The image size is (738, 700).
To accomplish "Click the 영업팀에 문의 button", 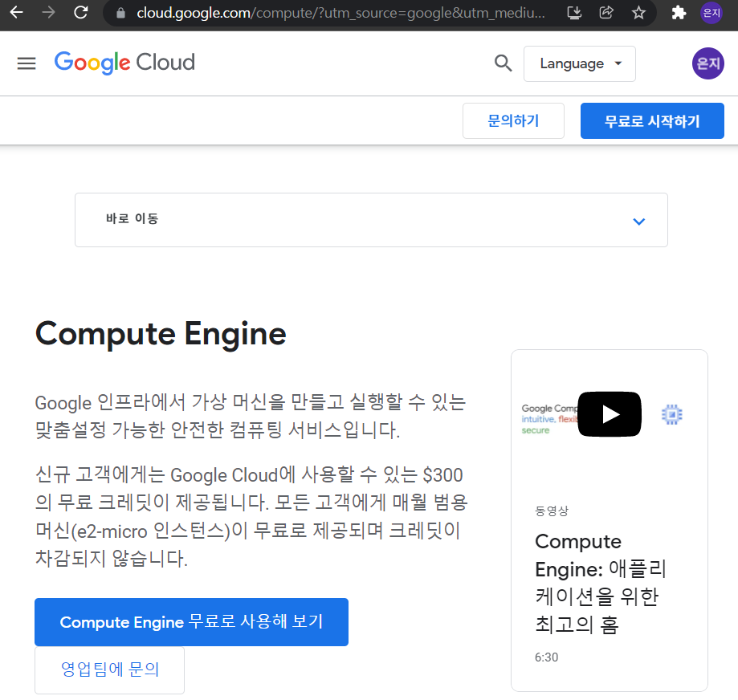I will pyautogui.click(x=110, y=669).
